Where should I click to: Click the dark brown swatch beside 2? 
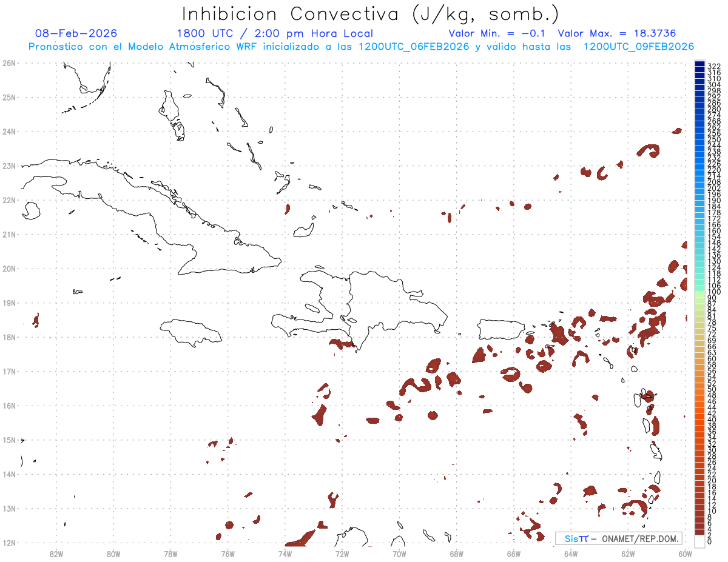(x=699, y=531)
